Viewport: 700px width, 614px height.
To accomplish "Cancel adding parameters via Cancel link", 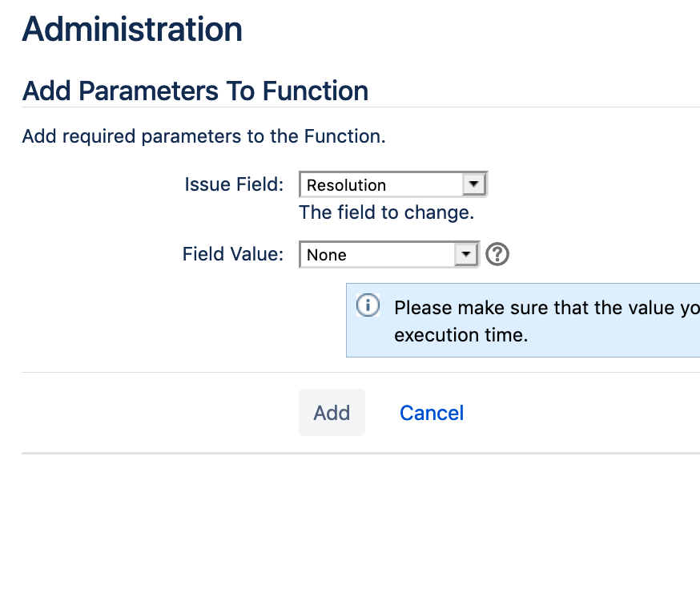I will [x=432, y=413].
